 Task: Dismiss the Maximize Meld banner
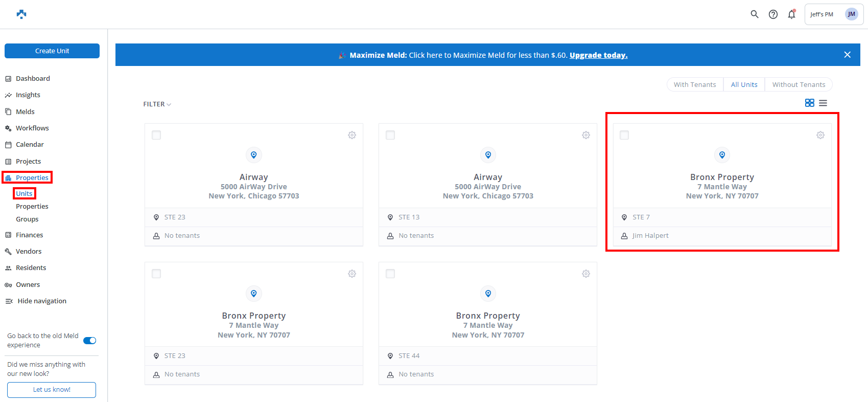(847, 55)
